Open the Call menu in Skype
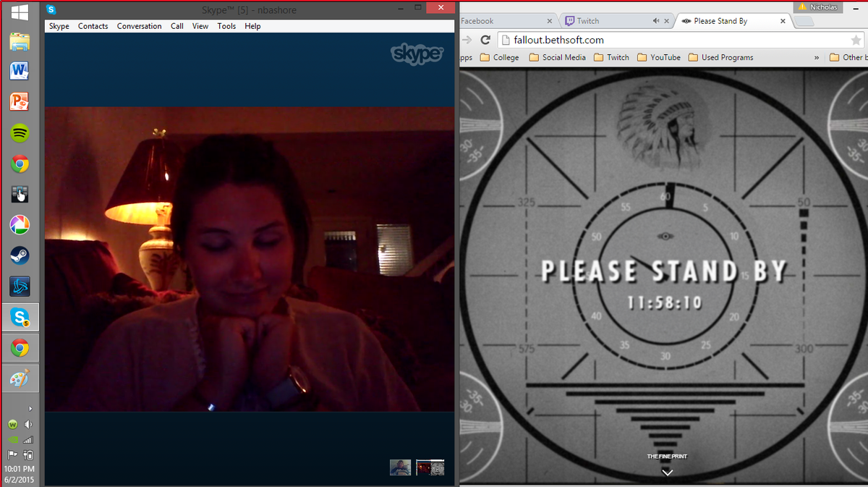Screen dimensions: 868x487 pos(177,26)
